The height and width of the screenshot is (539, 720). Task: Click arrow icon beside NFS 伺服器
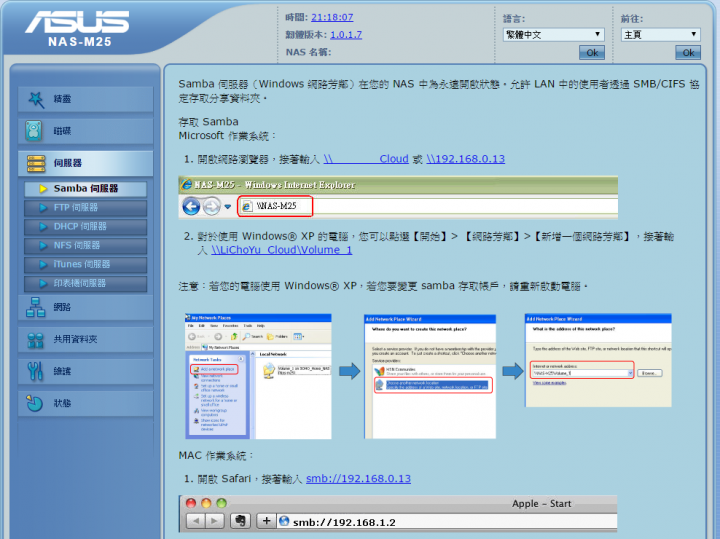[x=43, y=246]
